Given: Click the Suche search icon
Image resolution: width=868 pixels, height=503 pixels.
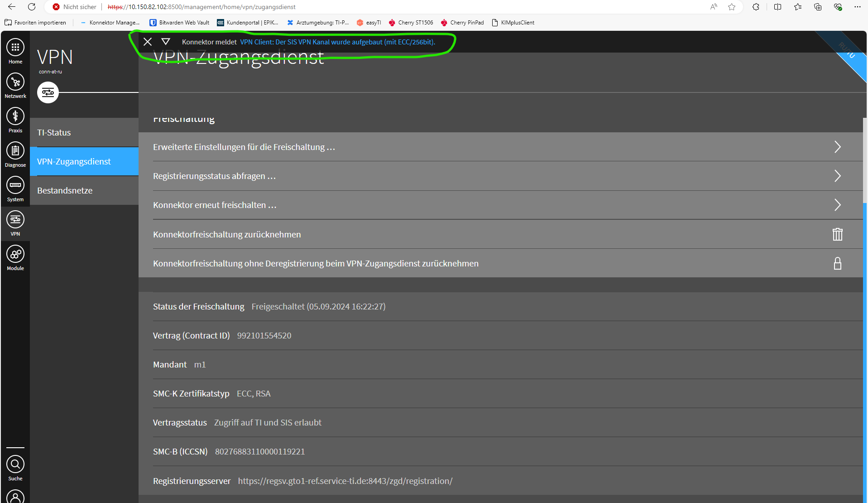Looking at the screenshot, I should [15, 464].
